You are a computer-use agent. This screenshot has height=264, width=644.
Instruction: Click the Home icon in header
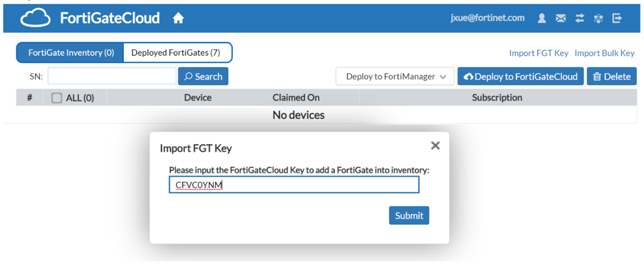click(178, 18)
